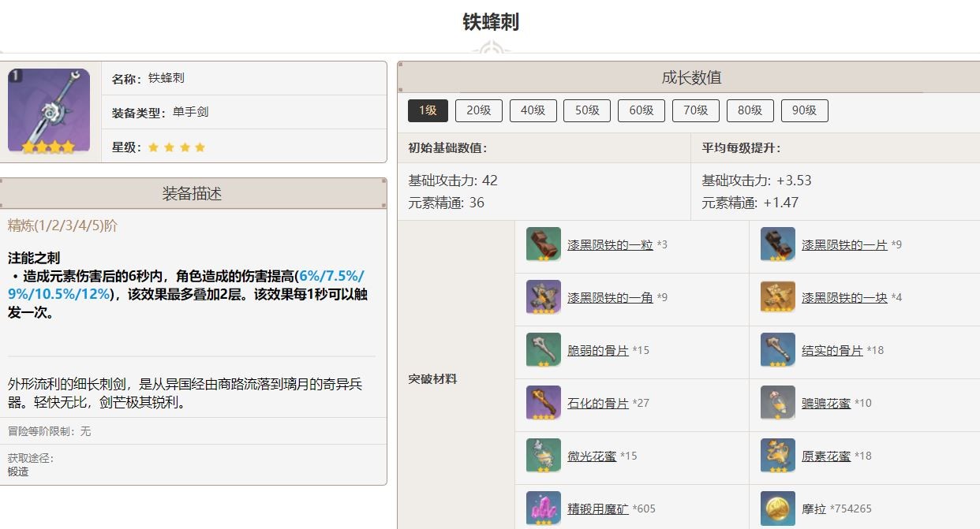Open the 漆黑陨铁的一片 link
Screen dimensions: 980x529
[844, 245]
